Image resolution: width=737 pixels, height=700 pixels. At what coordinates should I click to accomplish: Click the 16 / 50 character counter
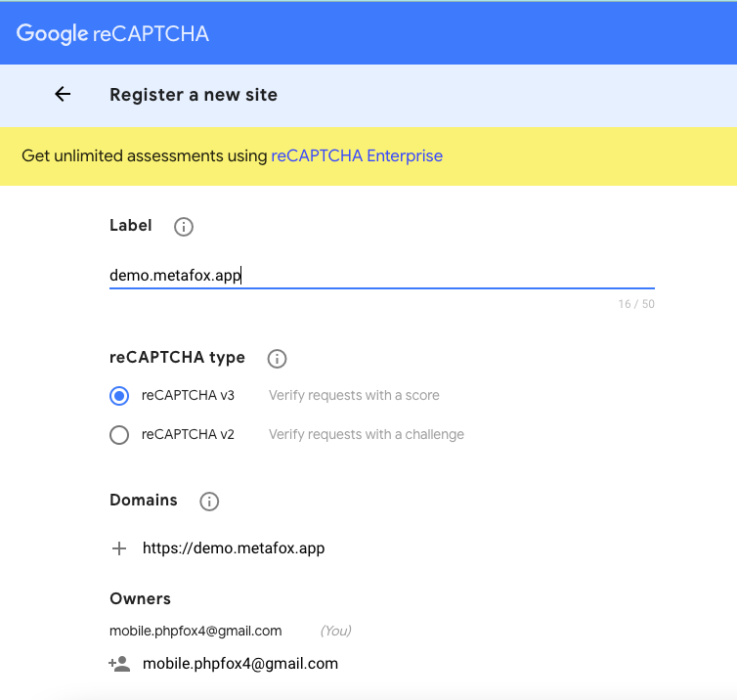click(636, 304)
